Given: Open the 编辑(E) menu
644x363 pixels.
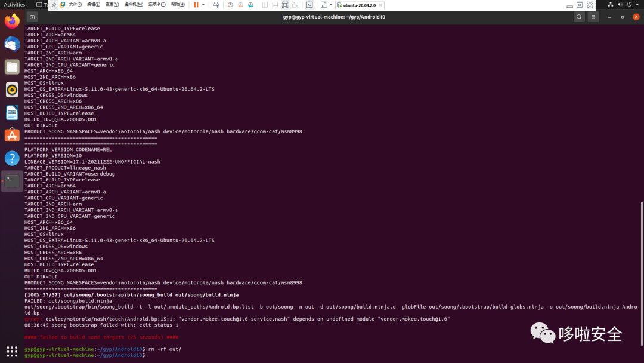Looking at the screenshot, I should (94, 5).
